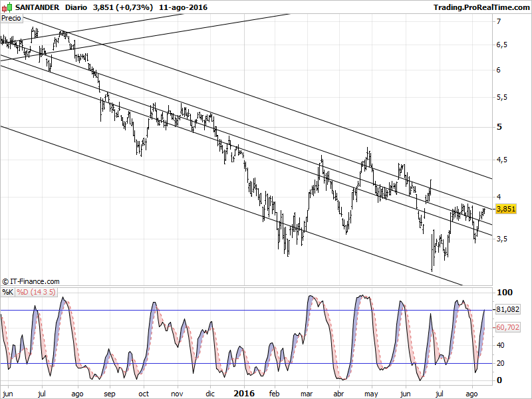Click the 20 level on stochastic axis
Screen dimensions: 532x399
(501, 363)
